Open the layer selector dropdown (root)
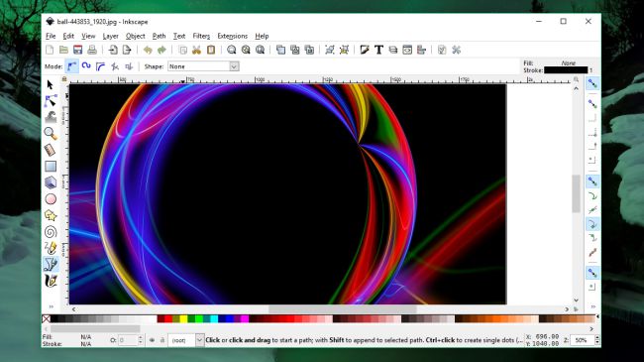 click(x=186, y=340)
